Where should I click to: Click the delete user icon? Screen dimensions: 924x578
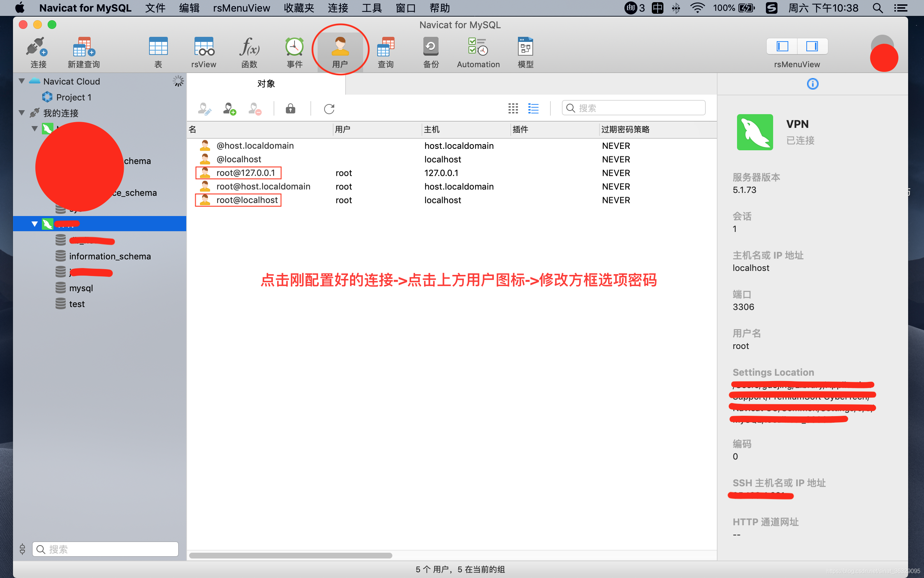(x=255, y=109)
